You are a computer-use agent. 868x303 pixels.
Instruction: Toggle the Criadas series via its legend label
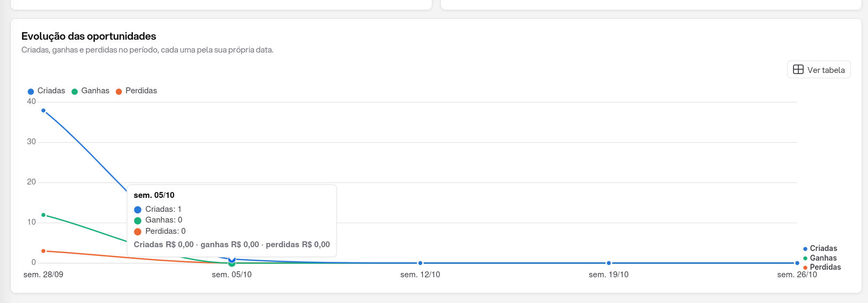point(51,91)
